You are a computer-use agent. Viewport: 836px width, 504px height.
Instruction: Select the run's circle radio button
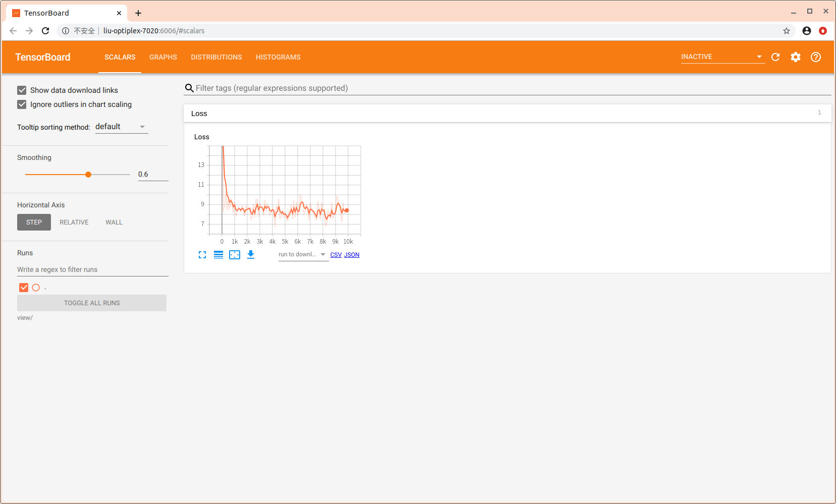36,288
